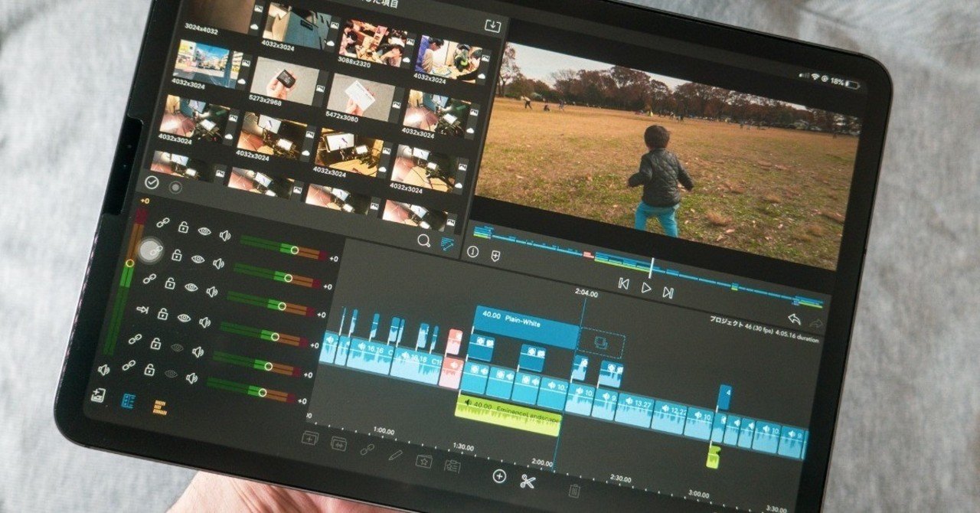Image resolution: width=980 pixels, height=513 pixels.
Task: Mute the top track with speaker icon
Action: [224, 235]
